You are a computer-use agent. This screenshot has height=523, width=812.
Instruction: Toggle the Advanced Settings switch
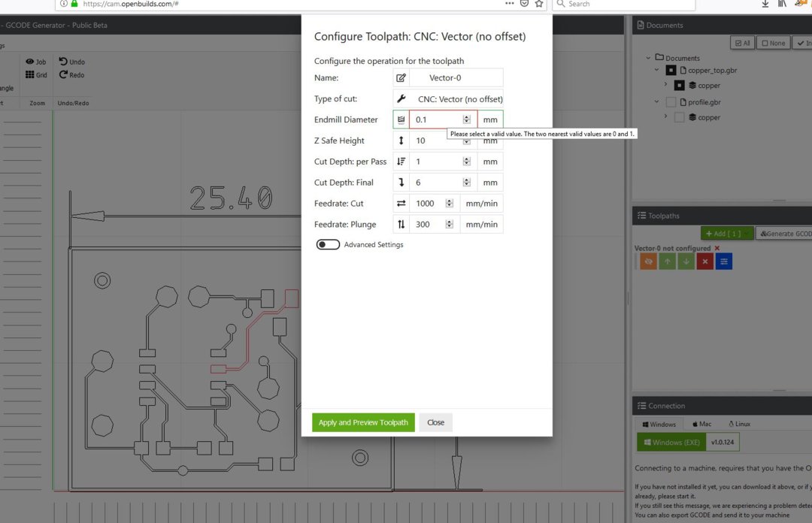[x=328, y=244]
